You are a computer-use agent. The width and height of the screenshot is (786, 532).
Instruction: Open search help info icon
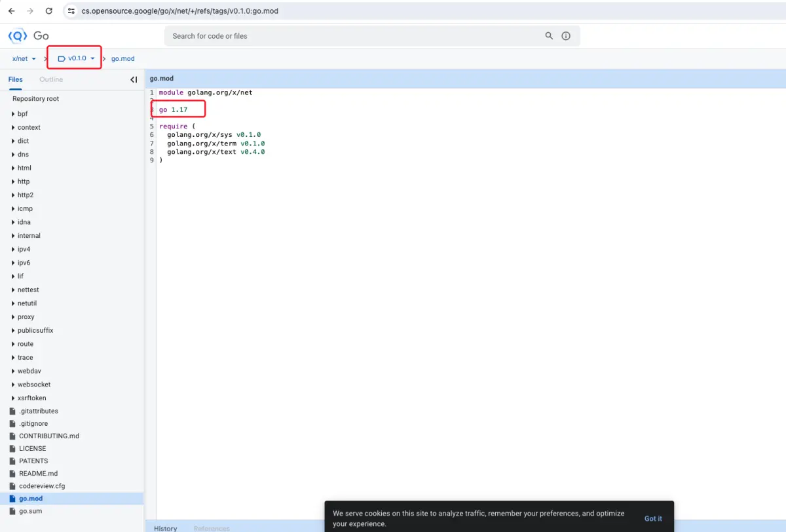[566, 36]
